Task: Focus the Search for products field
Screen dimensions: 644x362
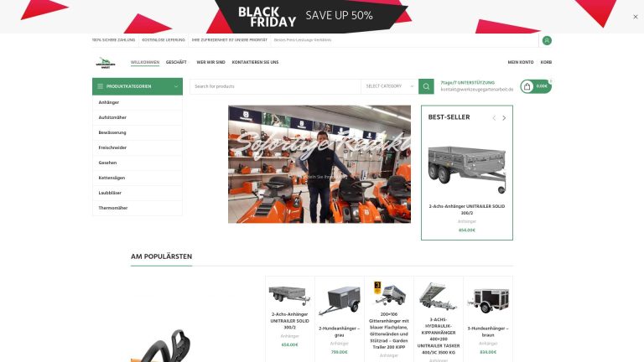Action: 275,86
